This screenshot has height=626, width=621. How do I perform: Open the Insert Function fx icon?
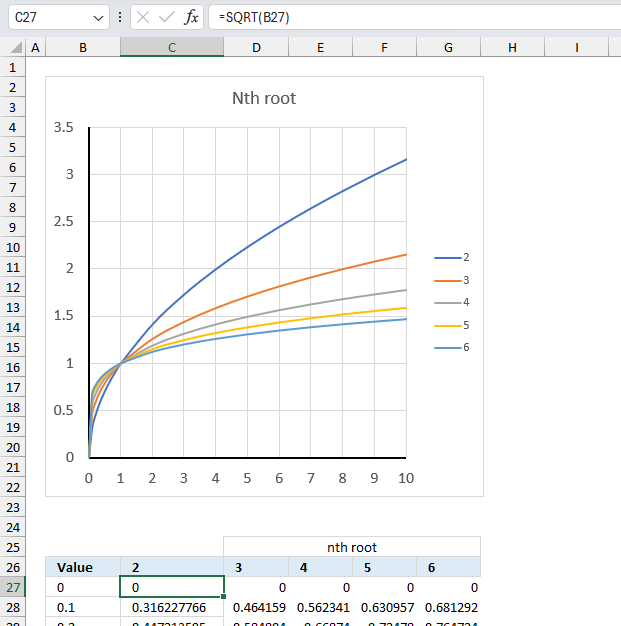tap(191, 17)
